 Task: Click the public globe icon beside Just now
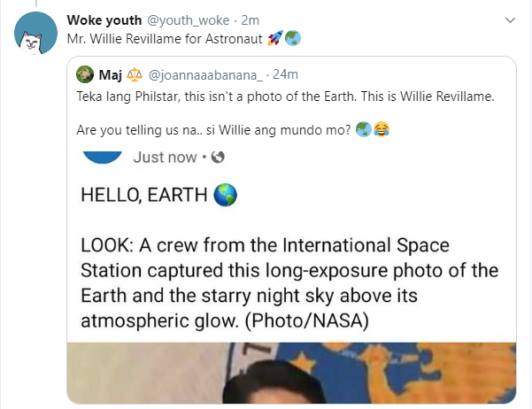[x=219, y=158]
